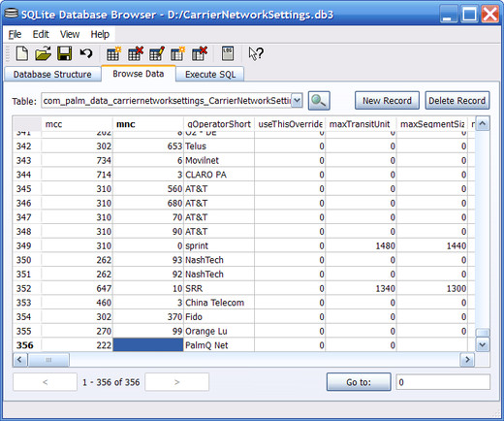Select row header 356
Image resolution: width=504 pixels, height=421 pixels.
pos(27,345)
